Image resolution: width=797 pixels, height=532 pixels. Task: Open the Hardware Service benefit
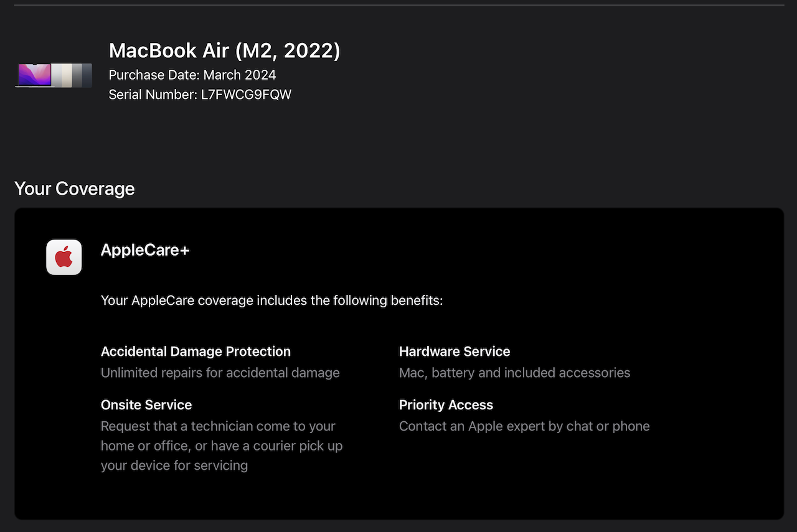(455, 352)
